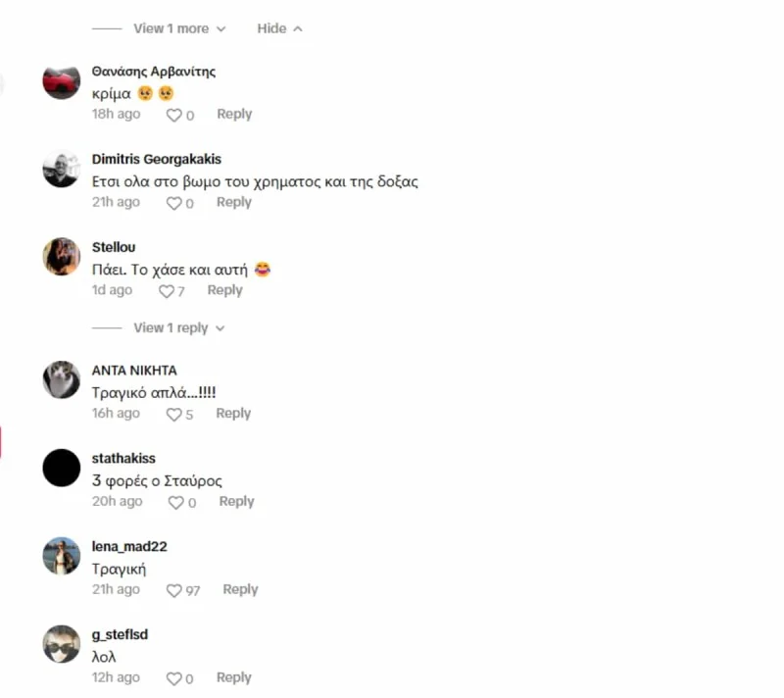
Task: Open ΑΝΤΑ ΝΙΚΗΤΑ's cat avatar
Action: click(x=62, y=379)
